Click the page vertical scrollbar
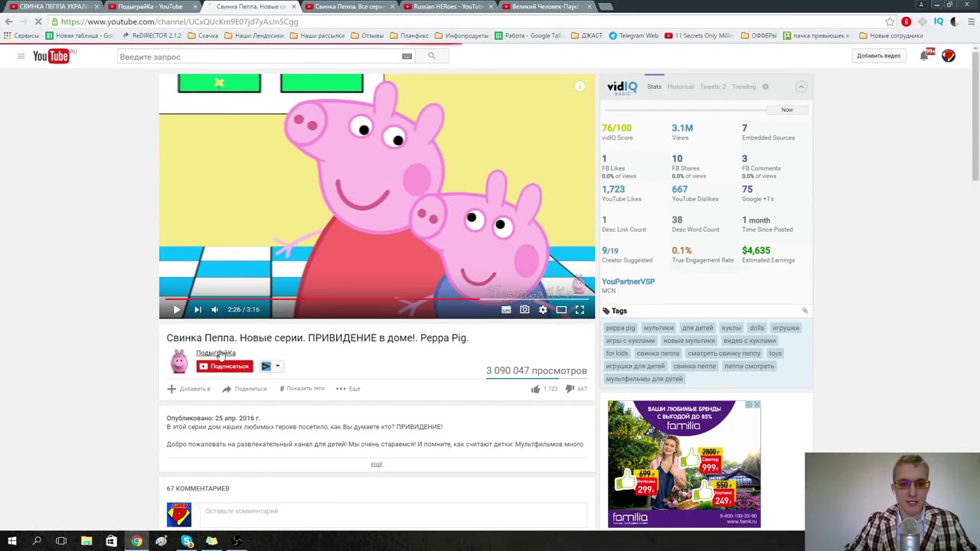Image resolution: width=980 pixels, height=551 pixels. pos(975,115)
